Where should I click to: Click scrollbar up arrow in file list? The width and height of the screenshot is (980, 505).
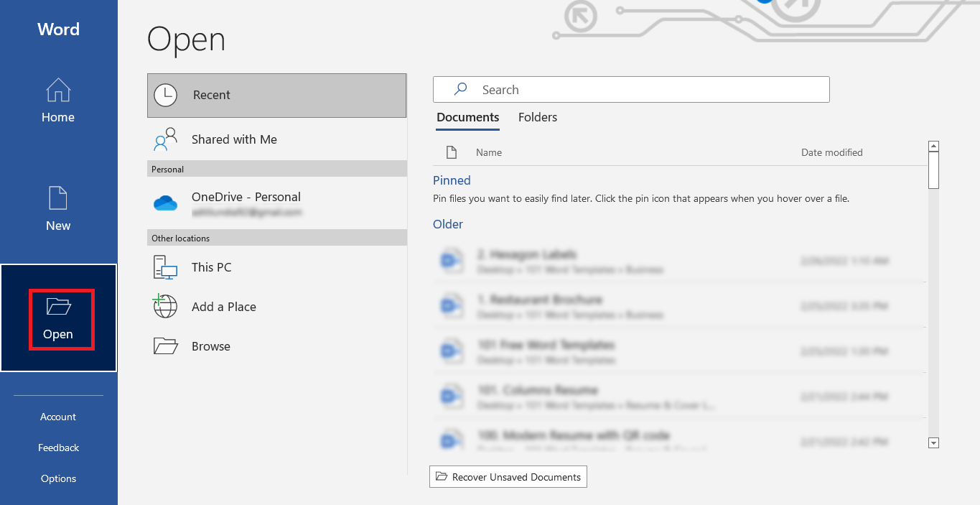[934, 147]
